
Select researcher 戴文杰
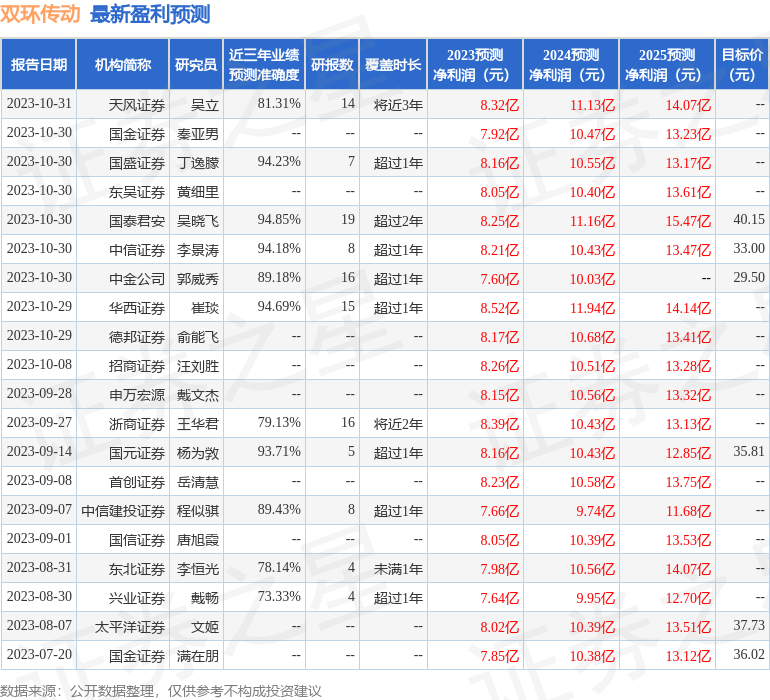point(197,394)
